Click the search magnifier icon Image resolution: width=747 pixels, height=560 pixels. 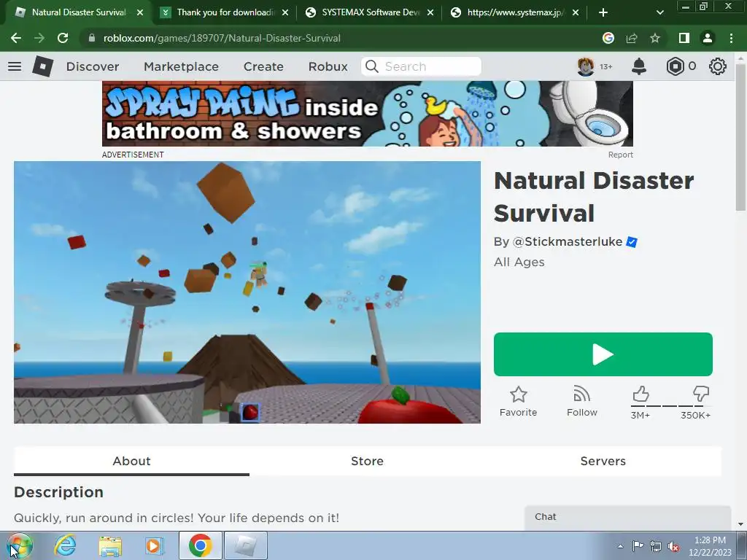[371, 66]
